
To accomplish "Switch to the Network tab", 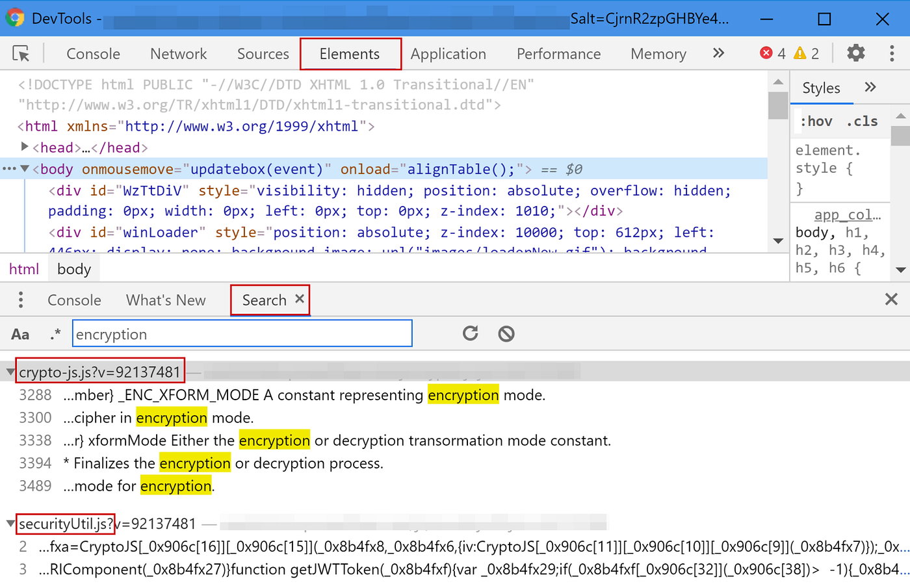I will [178, 54].
